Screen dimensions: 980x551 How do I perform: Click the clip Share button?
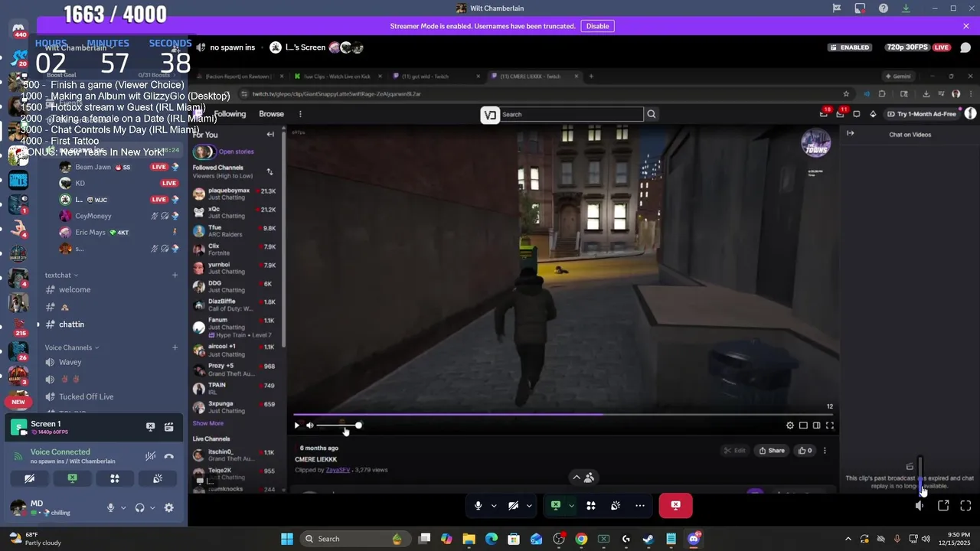(x=772, y=451)
